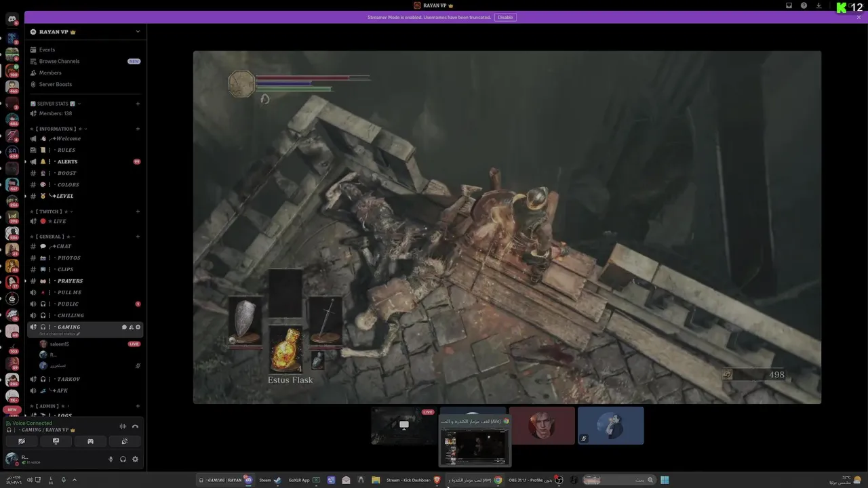Dismiss the Streamer Mode banner

(x=859, y=17)
